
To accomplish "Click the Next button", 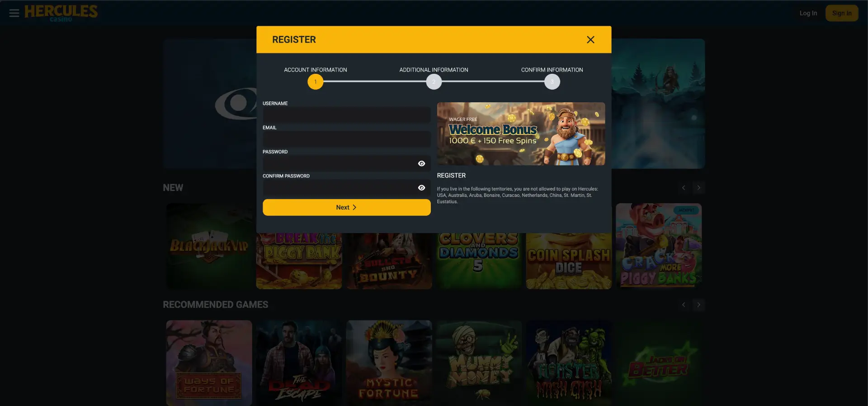I will pos(346,207).
